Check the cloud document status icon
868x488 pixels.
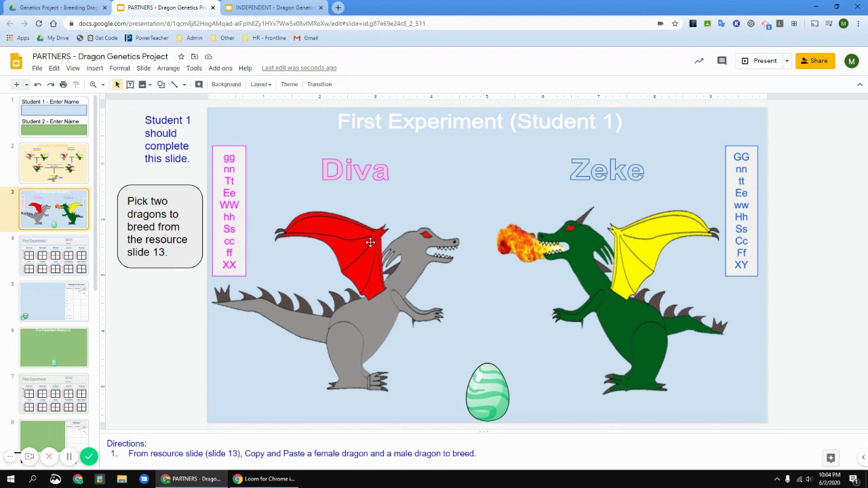click(x=208, y=56)
